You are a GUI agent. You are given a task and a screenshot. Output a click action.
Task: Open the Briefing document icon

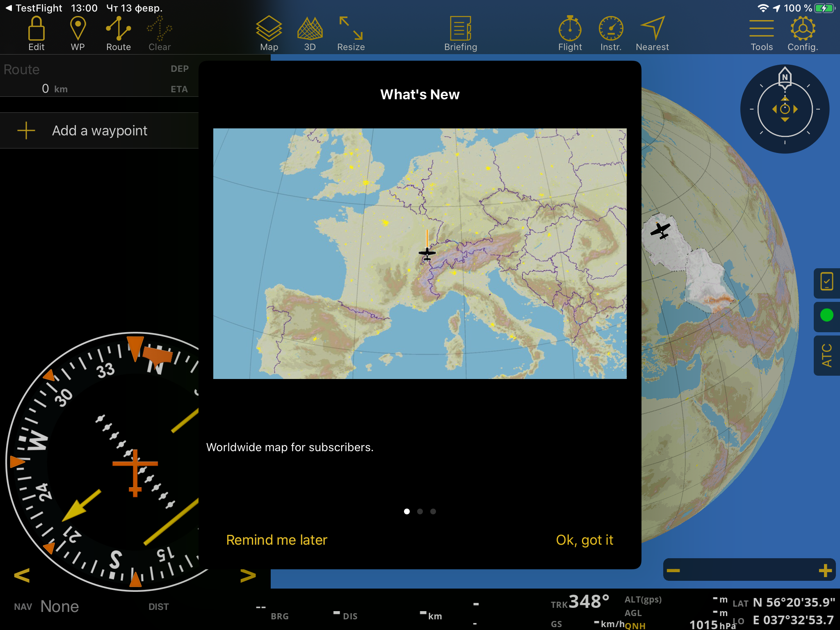pos(461,34)
